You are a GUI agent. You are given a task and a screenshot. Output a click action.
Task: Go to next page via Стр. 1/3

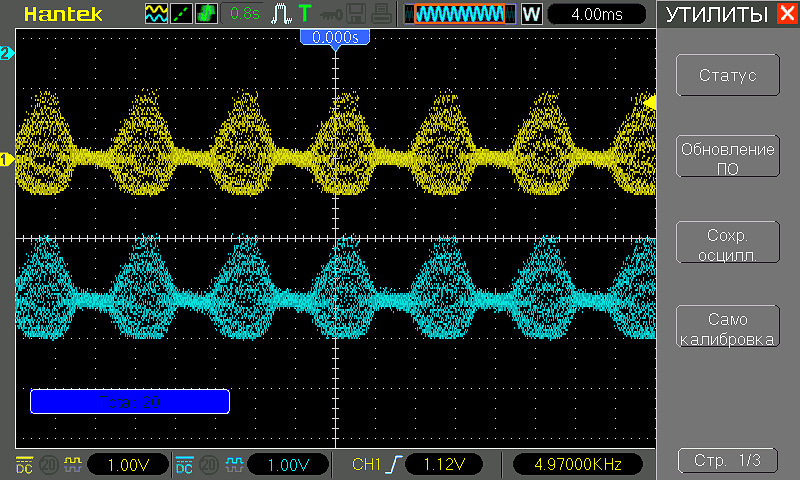coord(728,461)
